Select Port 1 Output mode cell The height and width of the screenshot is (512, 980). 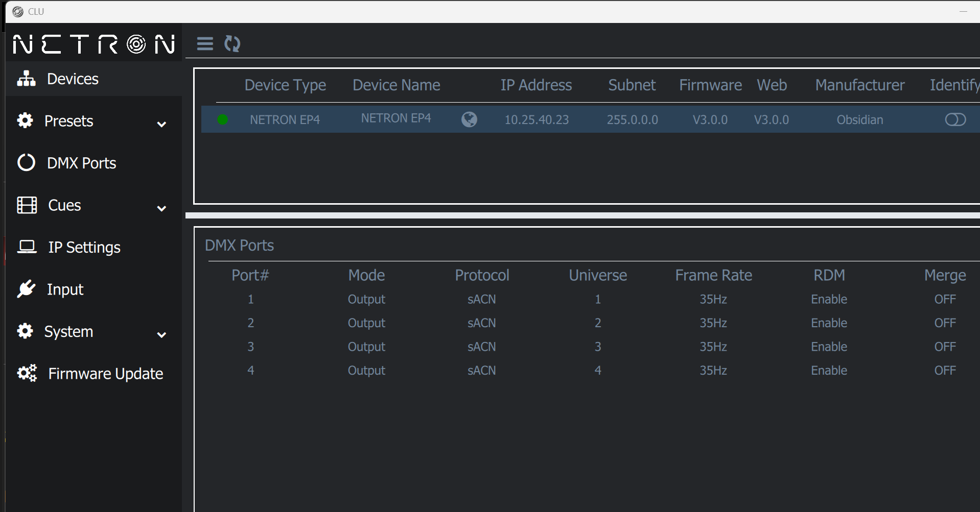point(366,300)
